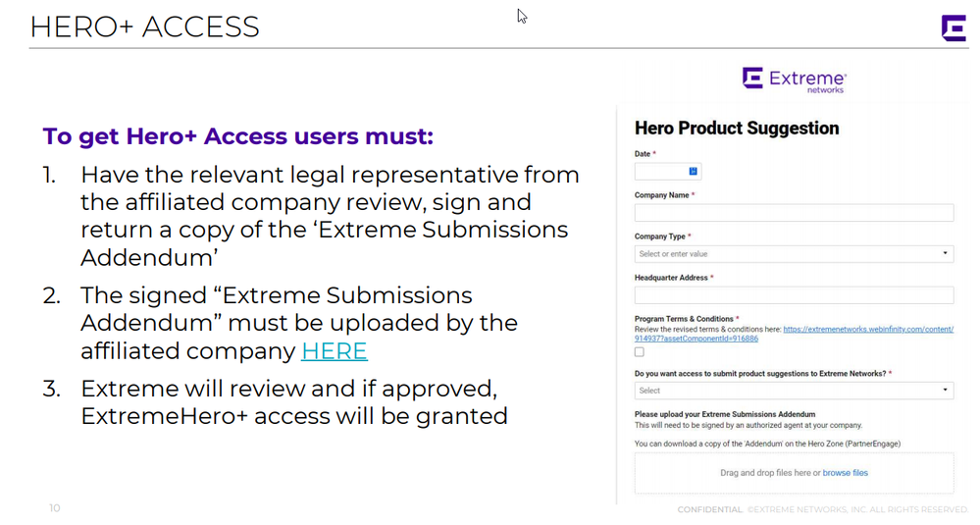
Task: Follow the HERE link in step 2
Action: pos(334,350)
